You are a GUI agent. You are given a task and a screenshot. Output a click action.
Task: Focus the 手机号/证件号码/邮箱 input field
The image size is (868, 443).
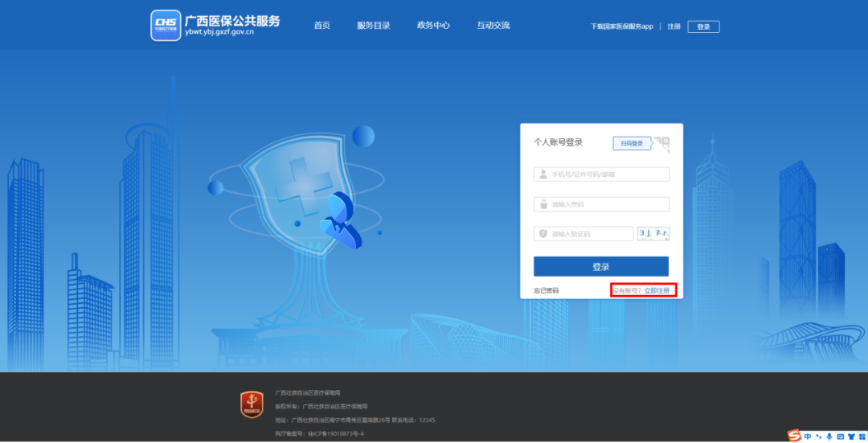coord(608,174)
